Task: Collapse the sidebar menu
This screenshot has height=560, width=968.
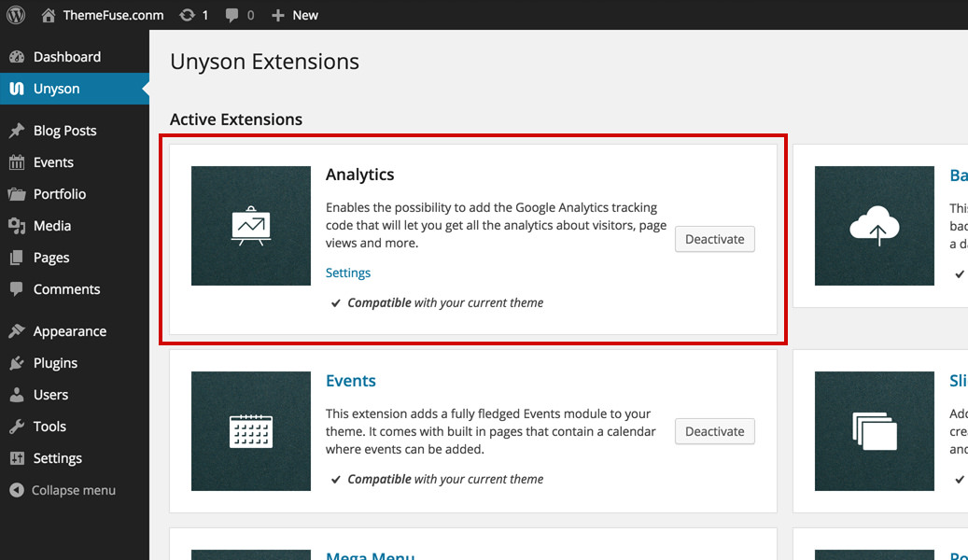Action: [x=74, y=490]
